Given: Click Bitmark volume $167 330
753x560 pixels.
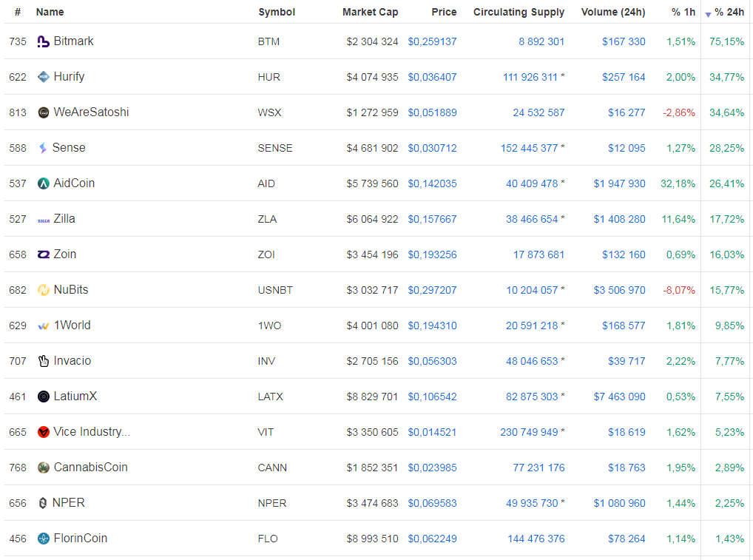Looking at the screenshot, I should [624, 41].
